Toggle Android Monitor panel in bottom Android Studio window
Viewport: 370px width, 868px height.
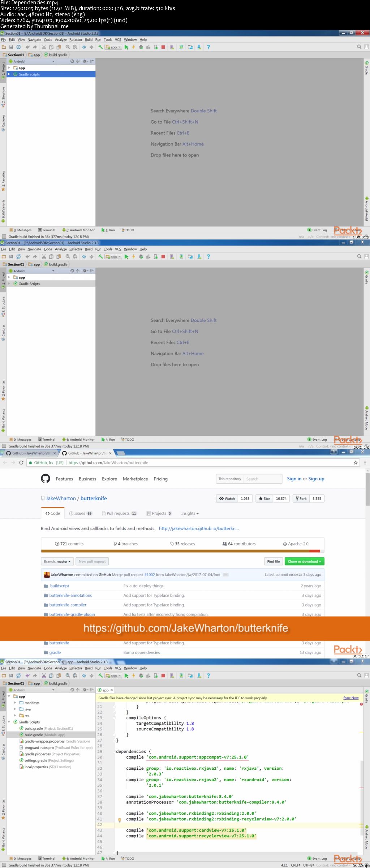pyautogui.click(x=78, y=859)
